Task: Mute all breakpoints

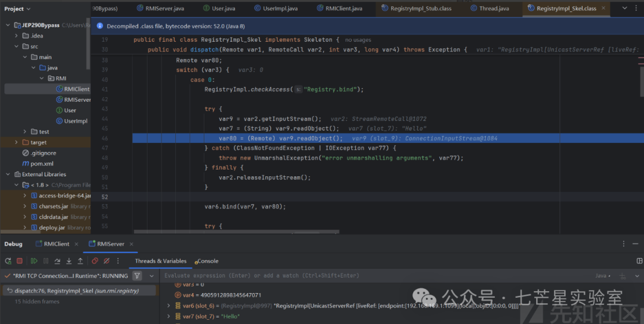Action: tap(106, 261)
